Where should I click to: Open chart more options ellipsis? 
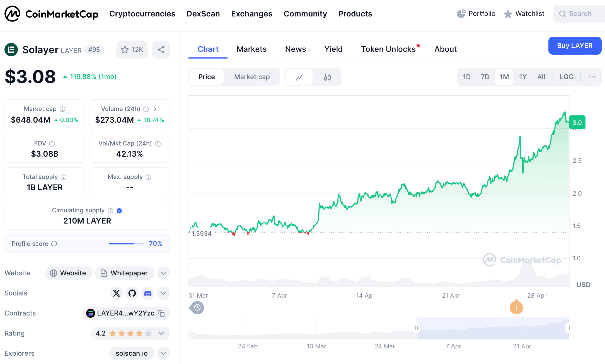592,77
